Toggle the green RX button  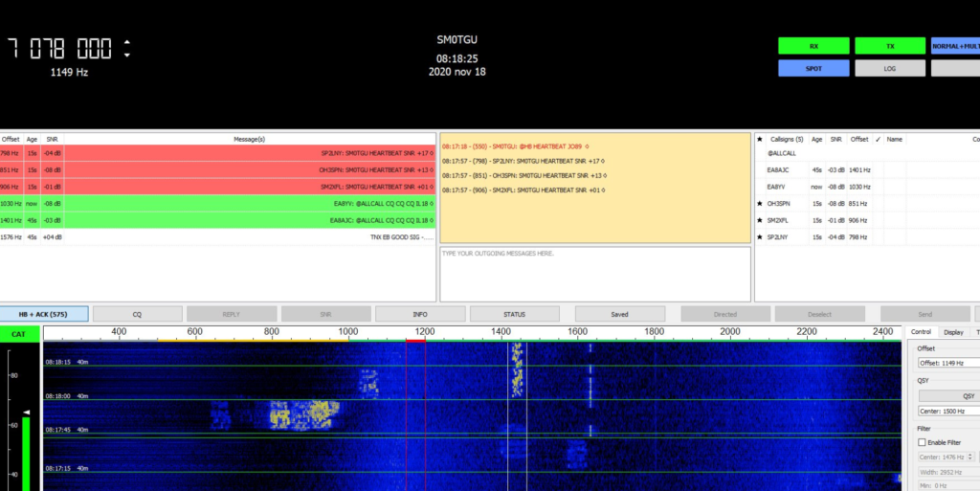(813, 46)
